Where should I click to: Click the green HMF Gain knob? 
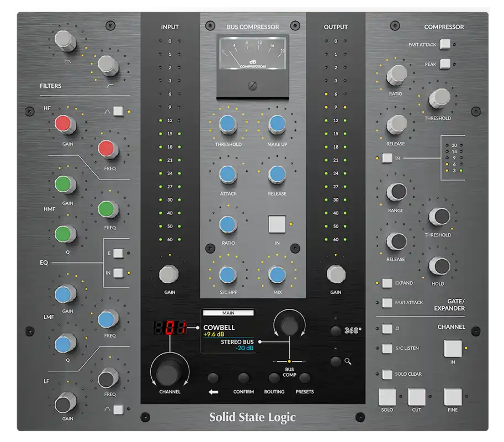pyautogui.click(x=65, y=185)
